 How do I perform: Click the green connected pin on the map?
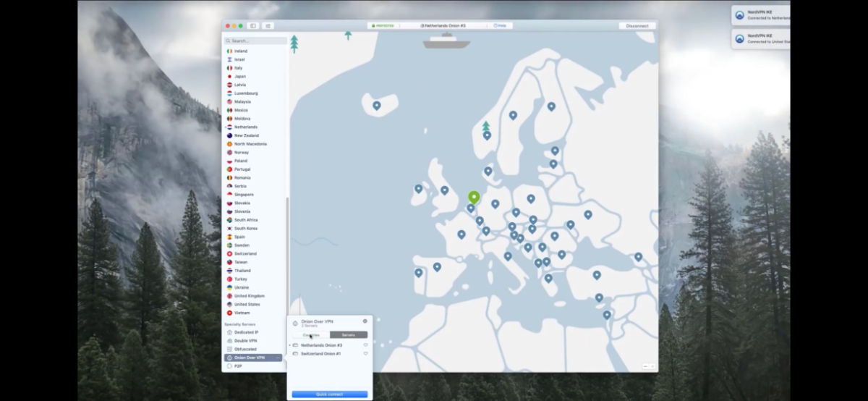474,197
